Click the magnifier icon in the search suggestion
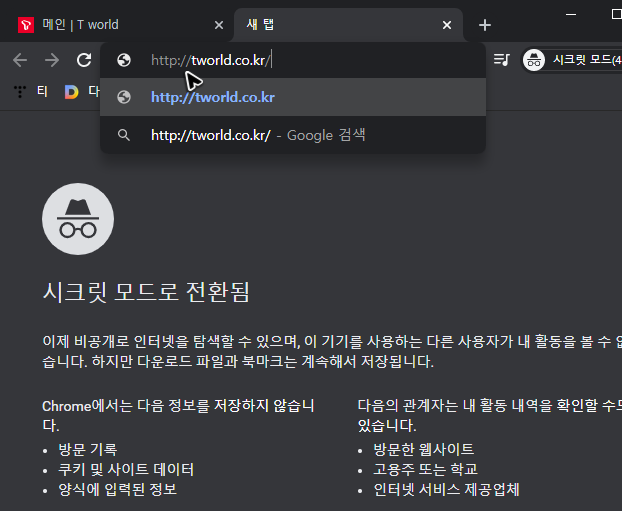Image resolution: width=622 pixels, height=511 pixels. (x=124, y=135)
